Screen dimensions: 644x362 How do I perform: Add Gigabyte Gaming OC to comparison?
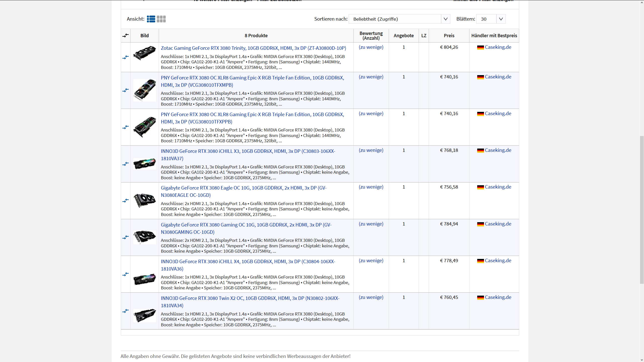coord(126,237)
